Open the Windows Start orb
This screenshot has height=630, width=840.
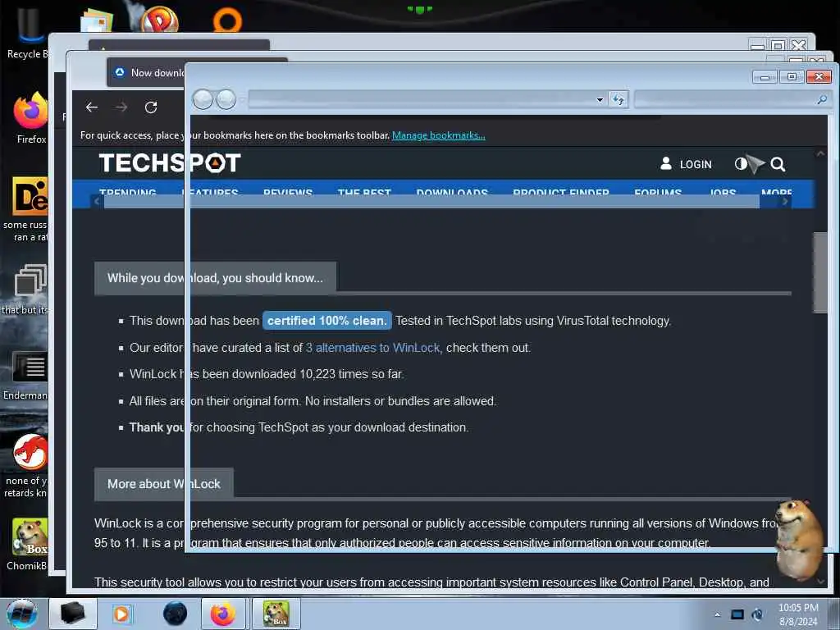tap(22, 613)
